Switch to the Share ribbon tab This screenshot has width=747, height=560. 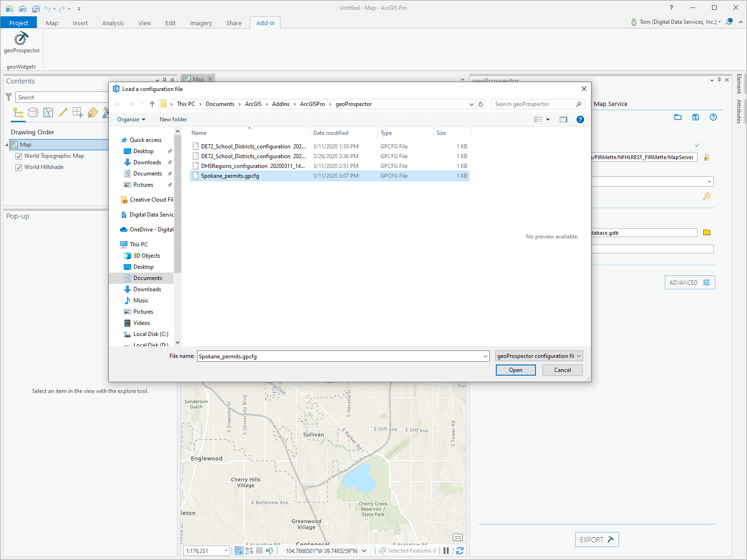(x=234, y=23)
